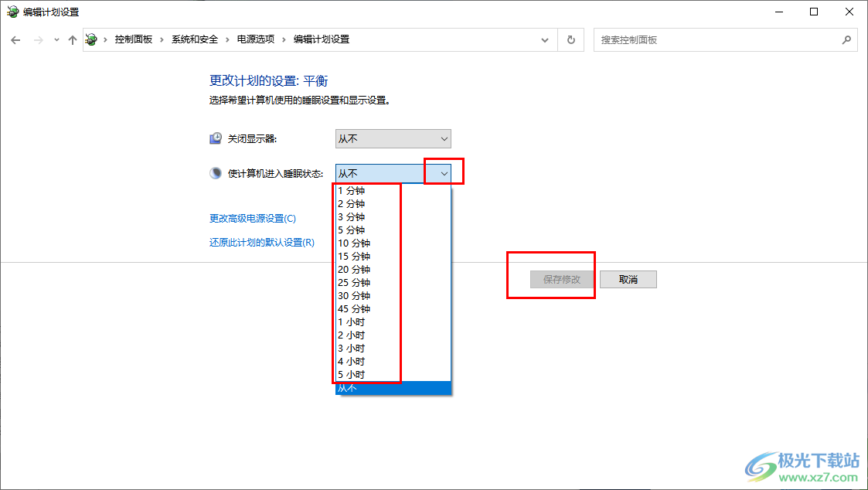This screenshot has width=868, height=490.
Task: Select highlighted 从不 option in list
Action: 393,388
